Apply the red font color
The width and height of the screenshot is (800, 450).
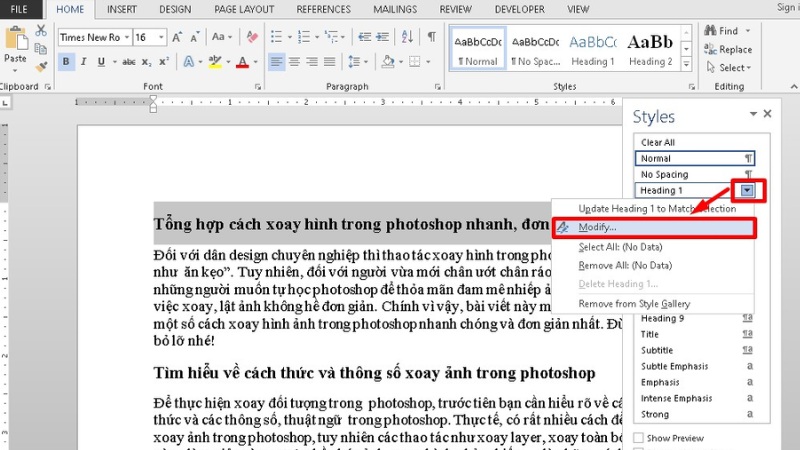tap(243, 62)
